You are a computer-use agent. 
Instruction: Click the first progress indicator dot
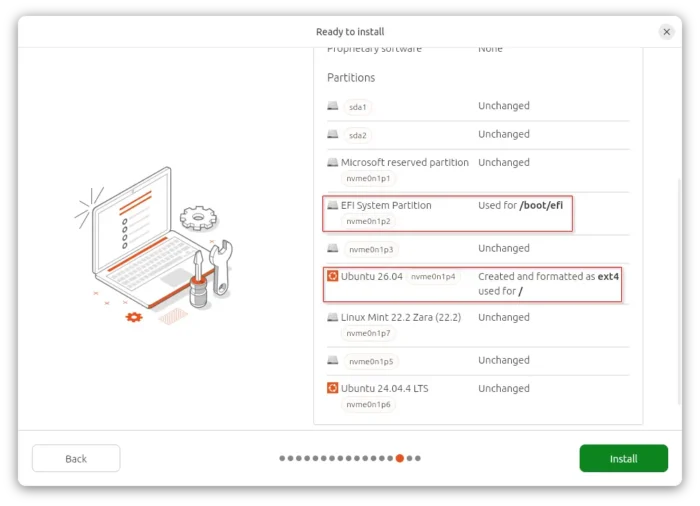[282, 458]
